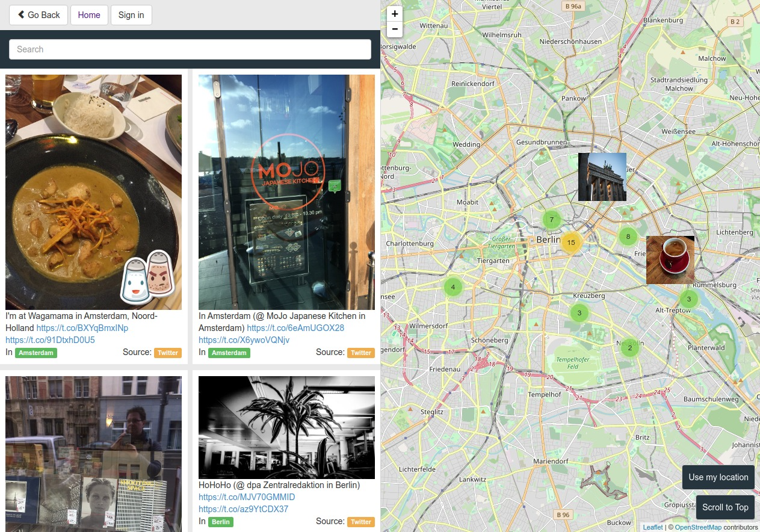Screen dimensions: 760x532
Task: Focus the Search input field
Action: point(190,49)
